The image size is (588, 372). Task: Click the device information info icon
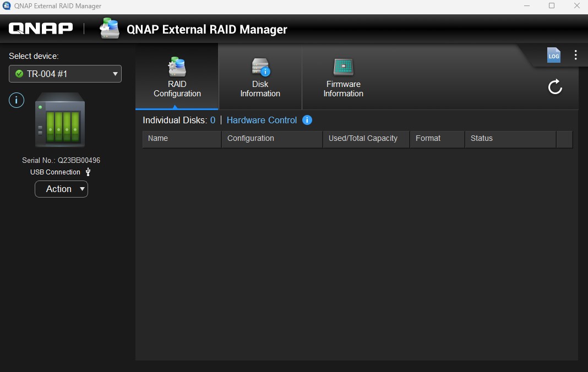click(16, 100)
